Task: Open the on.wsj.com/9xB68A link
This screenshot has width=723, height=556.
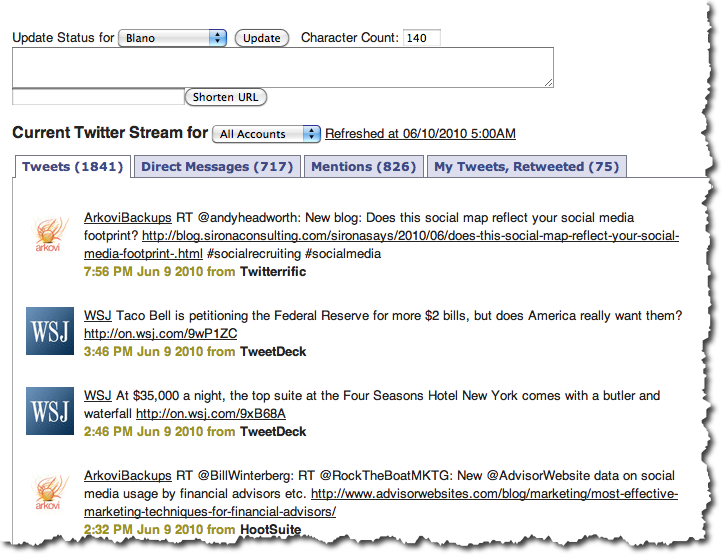Action: tap(211, 414)
